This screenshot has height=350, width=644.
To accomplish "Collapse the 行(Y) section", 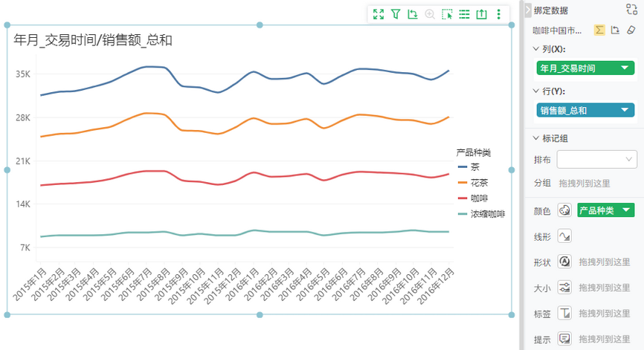I will pos(535,91).
